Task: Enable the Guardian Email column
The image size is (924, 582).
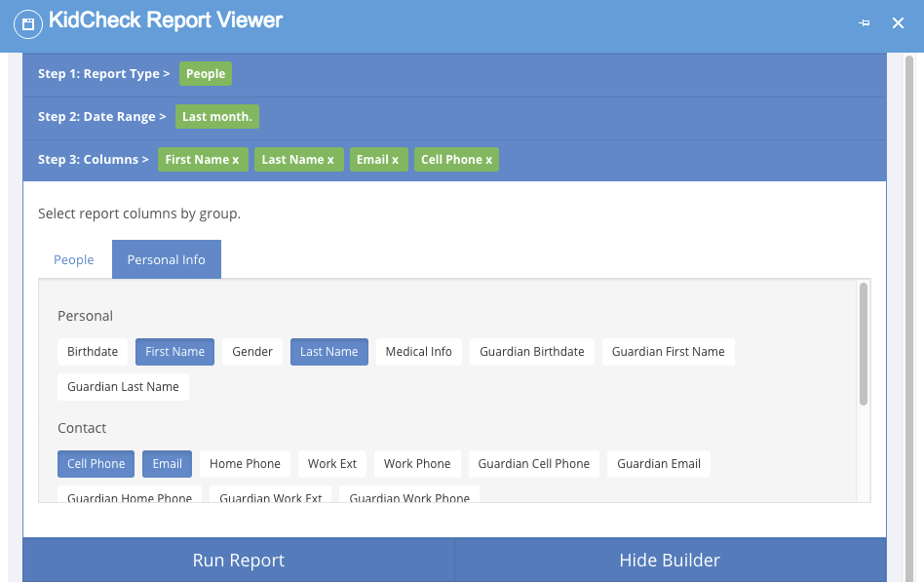Action: (x=659, y=464)
